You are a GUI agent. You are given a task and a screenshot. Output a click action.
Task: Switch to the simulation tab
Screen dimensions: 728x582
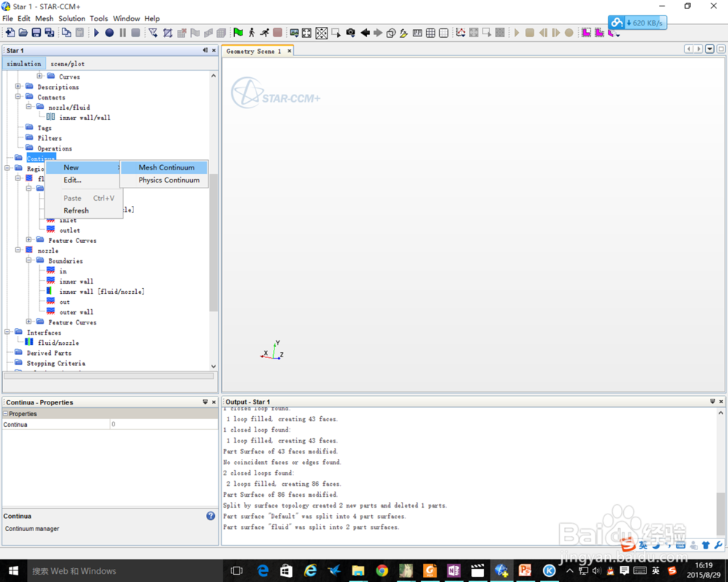pos(24,63)
